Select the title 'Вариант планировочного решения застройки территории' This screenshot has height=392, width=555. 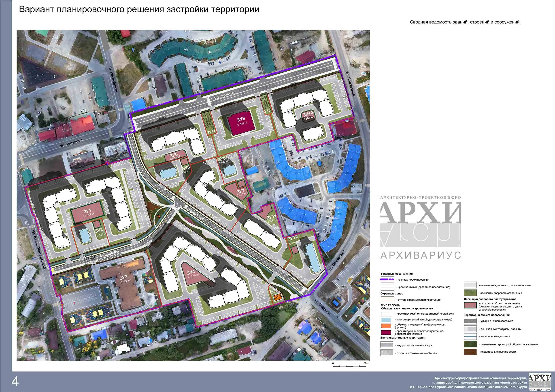pos(139,9)
